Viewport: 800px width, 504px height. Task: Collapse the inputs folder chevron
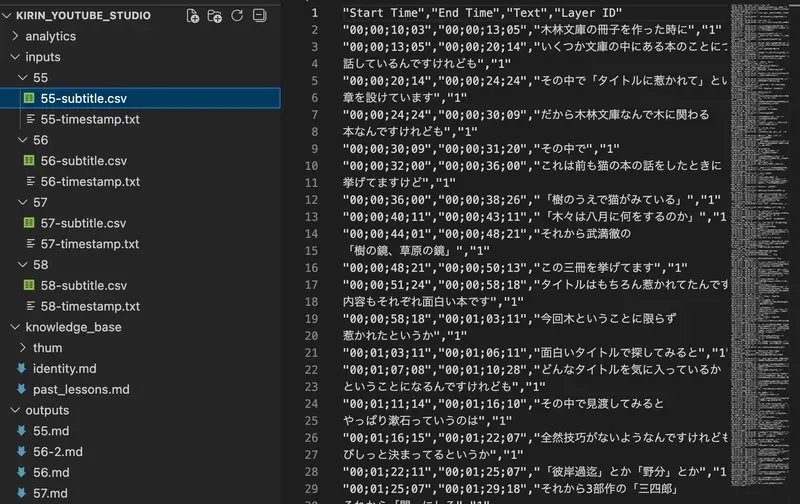pyautogui.click(x=15, y=57)
